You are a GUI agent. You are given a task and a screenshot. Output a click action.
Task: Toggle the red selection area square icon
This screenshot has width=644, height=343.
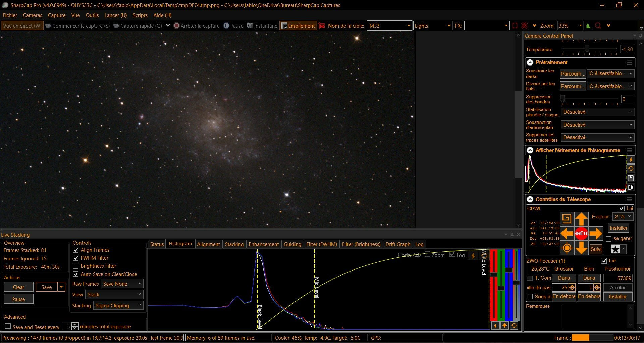pyautogui.click(x=515, y=26)
